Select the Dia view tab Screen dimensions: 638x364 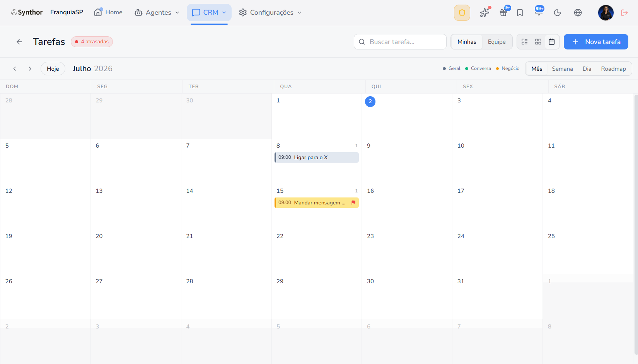(x=587, y=69)
